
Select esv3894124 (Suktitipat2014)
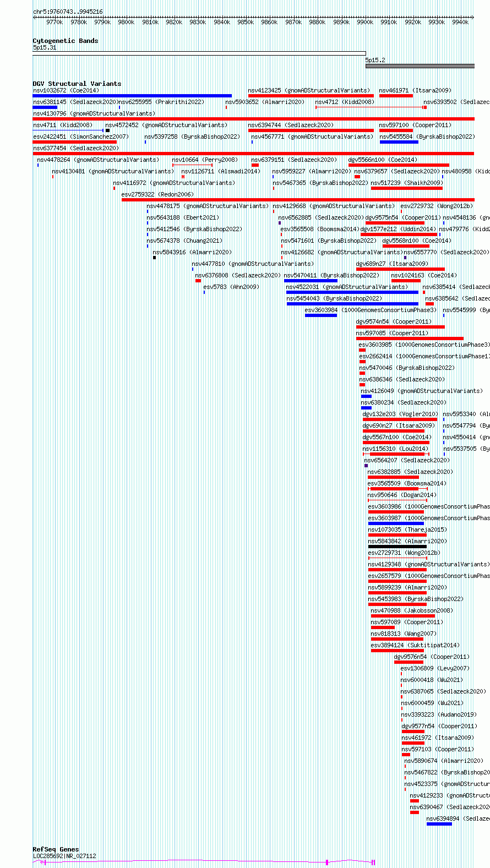pyautogui.click(x=415, y=645)
